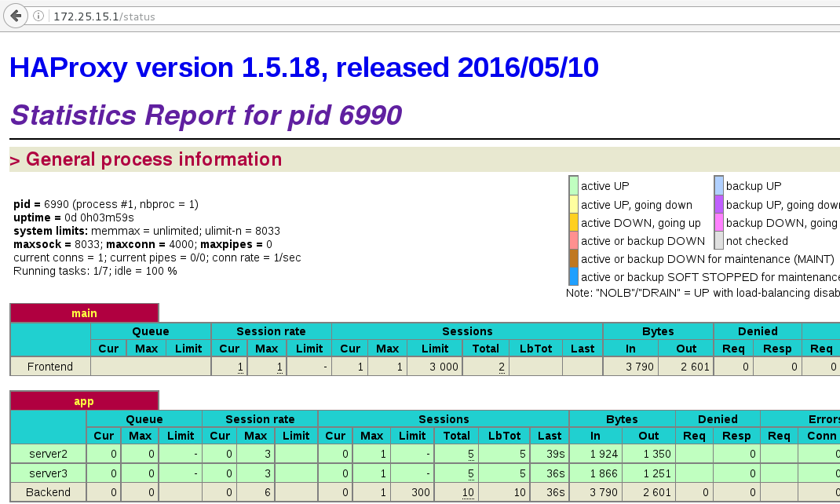The image size is (840, 504).
Task: Open the app proxy header link
Action: click(x=84, y=401)
